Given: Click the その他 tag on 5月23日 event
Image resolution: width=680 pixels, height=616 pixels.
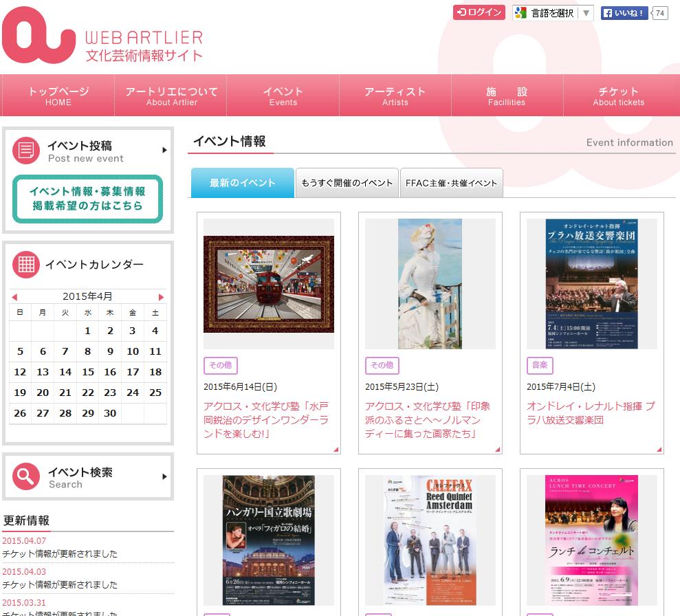Looking at the screenshot, I should [x=382, y=366].
